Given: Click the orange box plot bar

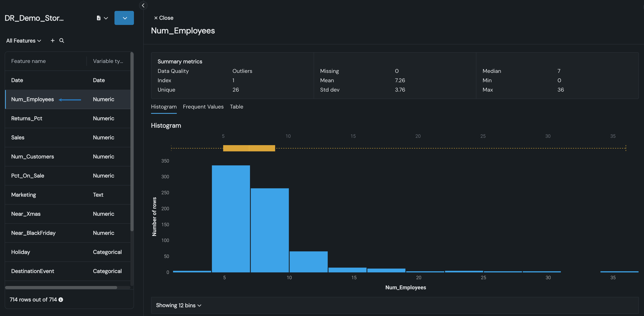Looking at the screenshot, I should point(249,148).
